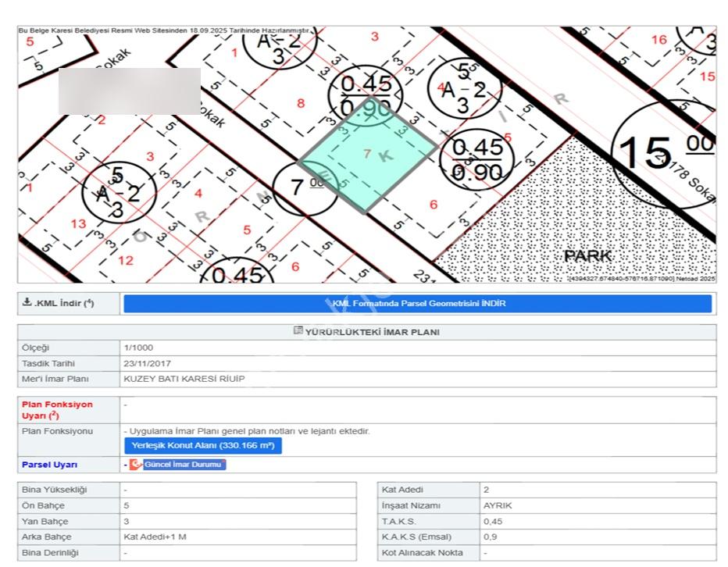Select the T.A.K.S. value 0,45
The height and width of the screenshot is (567, 728).
[x=493, y=522]
